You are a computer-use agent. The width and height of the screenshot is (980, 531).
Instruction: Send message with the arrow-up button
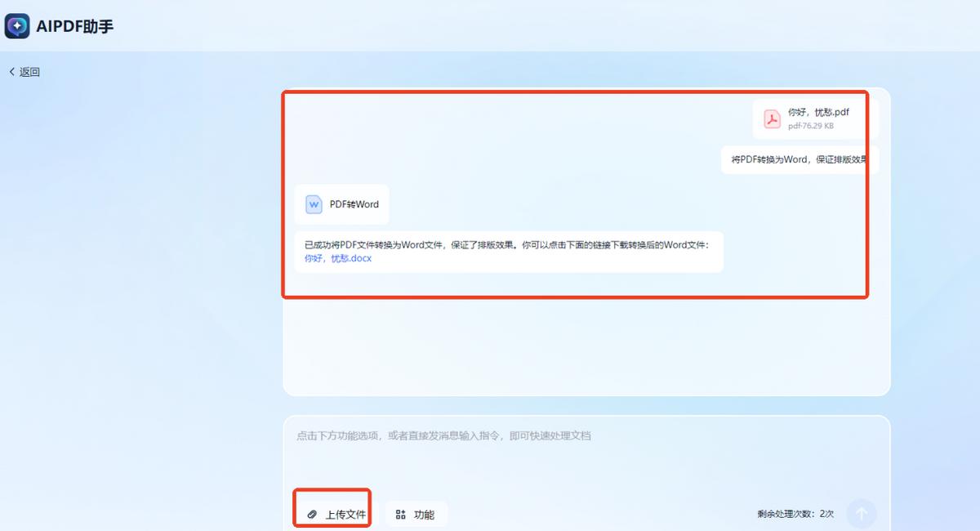[862, 514]
